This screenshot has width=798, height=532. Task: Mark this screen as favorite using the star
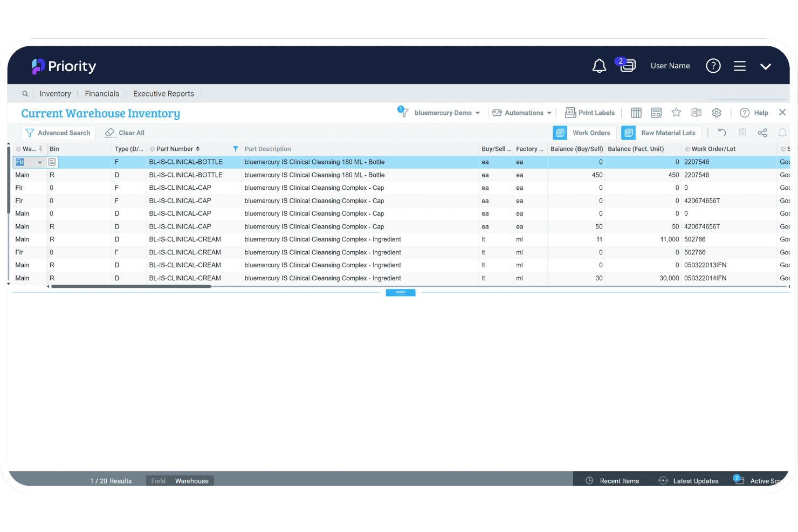tap(676, 113)
